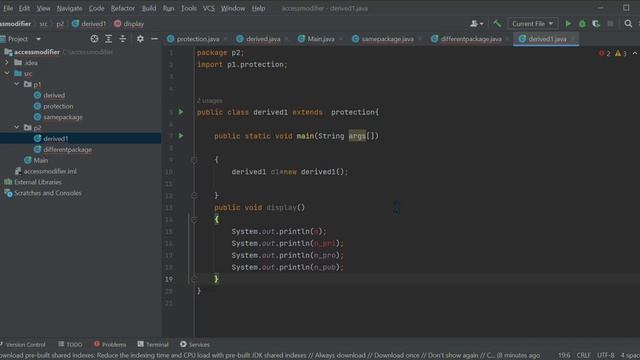The width and height of the screenshot is (640, 360).
Task: Collapse all items in Project tree
Action: tap(122, 39)
